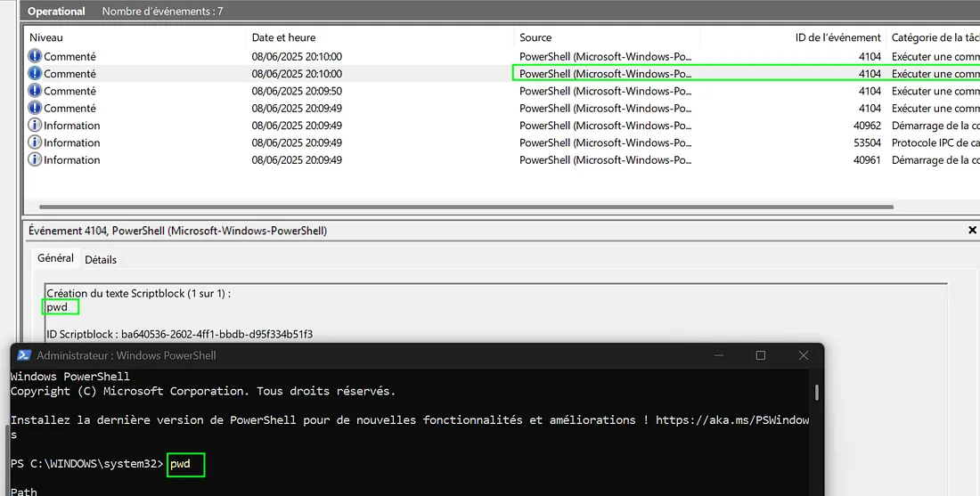
Task: Switch to the Détails tab
Action: click(101, 260)
